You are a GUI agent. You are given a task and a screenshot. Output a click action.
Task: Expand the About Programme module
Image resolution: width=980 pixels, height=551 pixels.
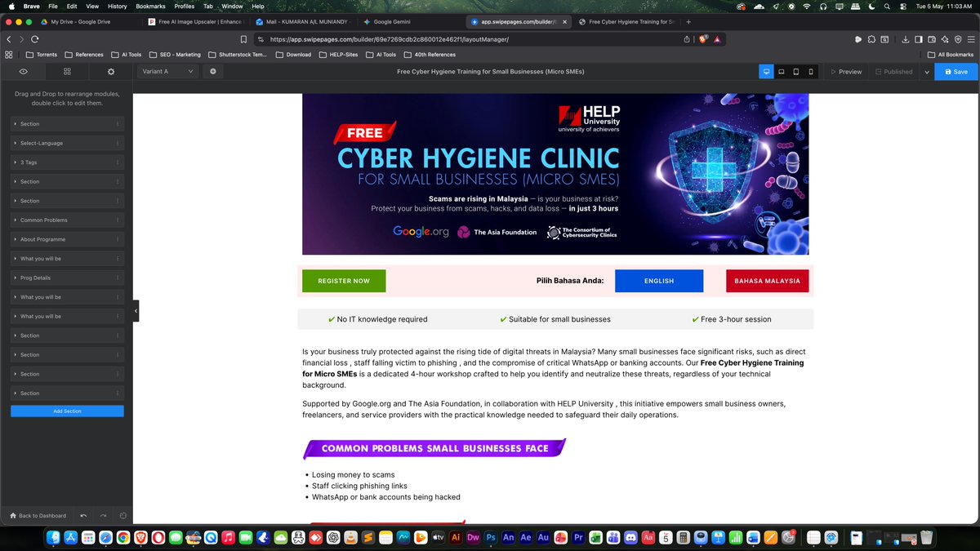click(x=15, y=239)
